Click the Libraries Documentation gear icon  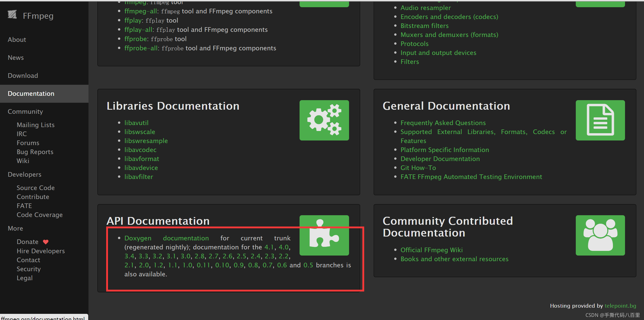coord(324,121)
